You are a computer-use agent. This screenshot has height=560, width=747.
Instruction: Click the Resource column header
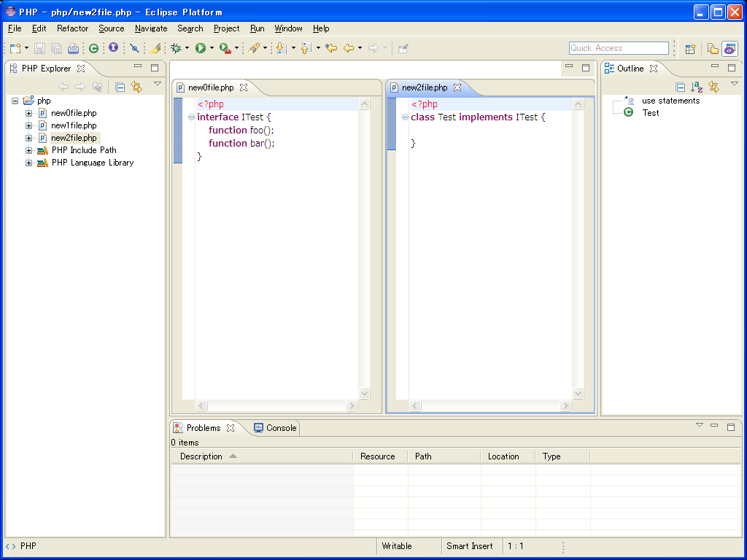379,456
